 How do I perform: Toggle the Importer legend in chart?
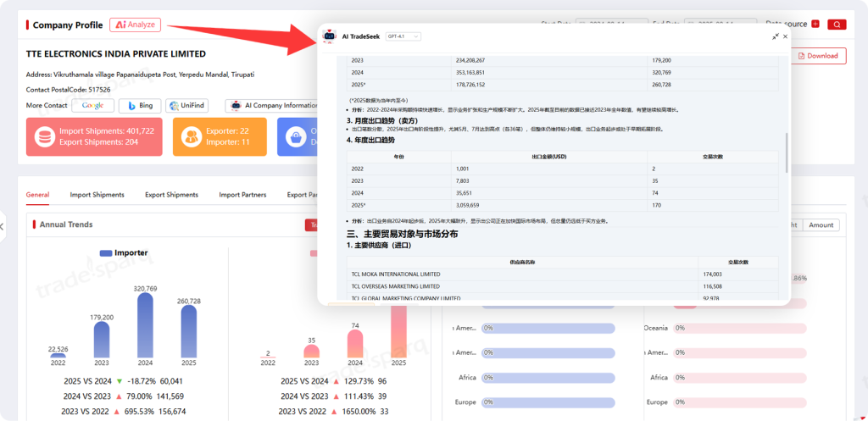point(124,252)
